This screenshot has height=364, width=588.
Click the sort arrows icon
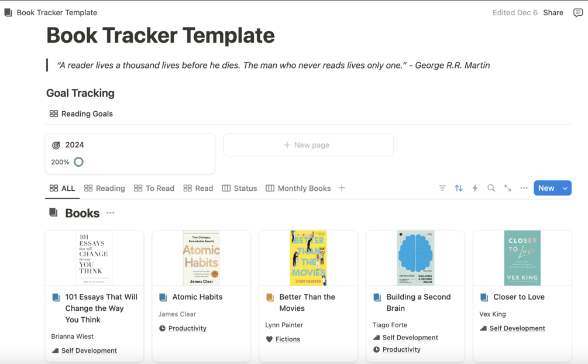(459, 188)
